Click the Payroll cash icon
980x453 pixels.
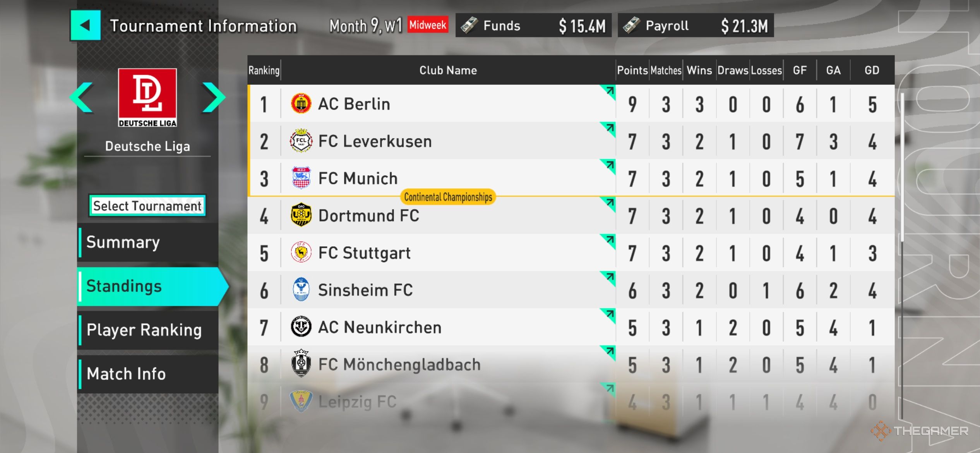(631, 26)
